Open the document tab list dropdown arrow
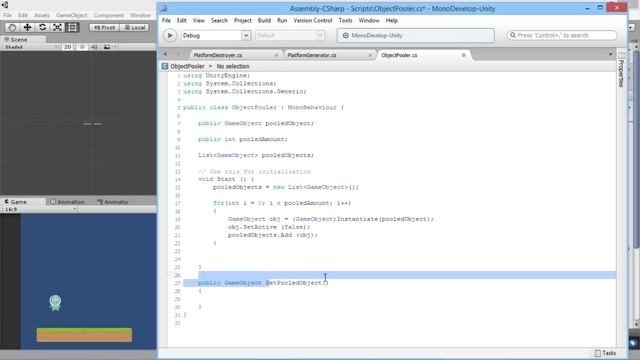The height and width of the screenshot is (360, 640). point(611,55)
